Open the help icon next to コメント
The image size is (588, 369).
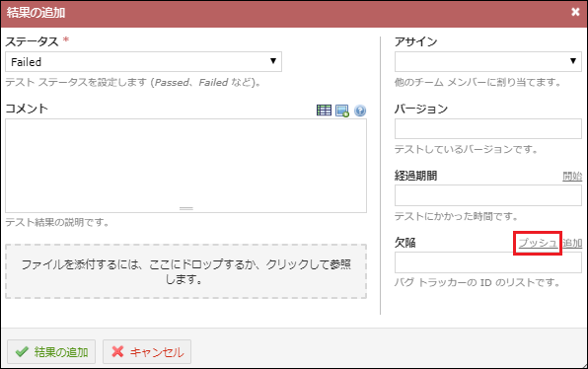pyautogui.click(x=360, y=111)
